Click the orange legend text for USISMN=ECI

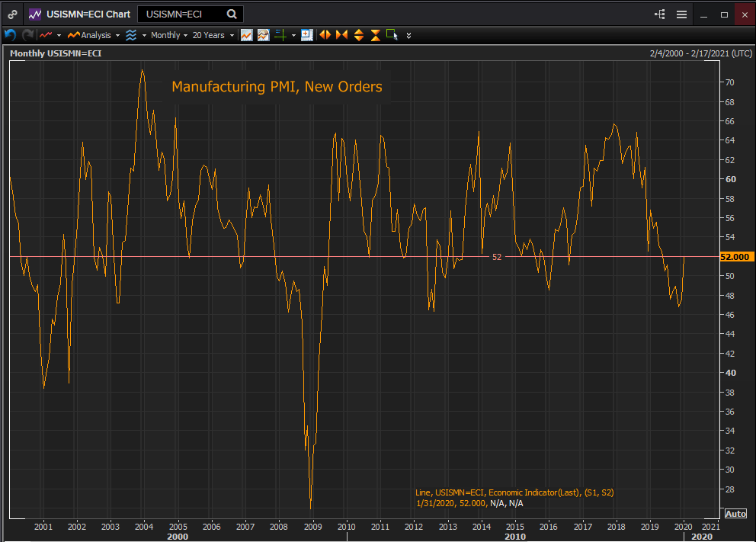(514, 492)
